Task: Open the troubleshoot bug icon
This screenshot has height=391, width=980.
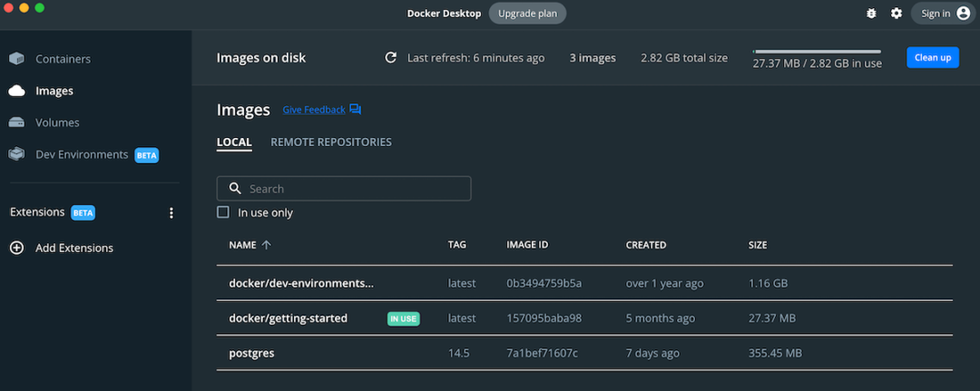Action: pos(872,14)
